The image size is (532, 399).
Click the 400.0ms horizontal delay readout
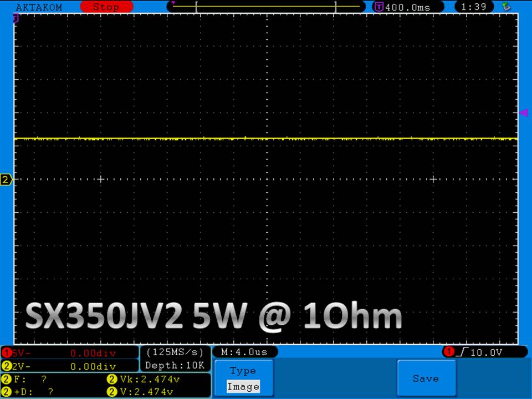click(407, 7)
